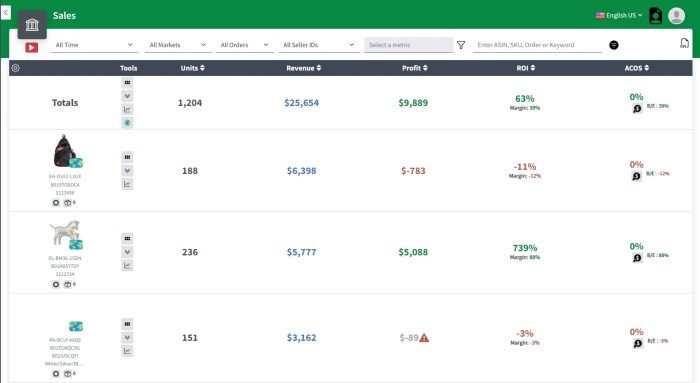Click the total profit $9,889
This screenshot has width=700, height=383.
tap(413, 103)
